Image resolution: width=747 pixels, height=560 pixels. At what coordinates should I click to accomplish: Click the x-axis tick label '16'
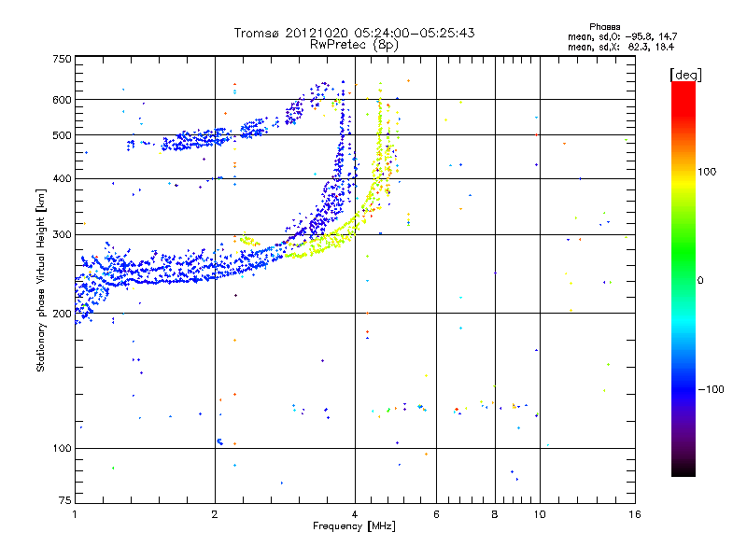[x=635, y=514]
